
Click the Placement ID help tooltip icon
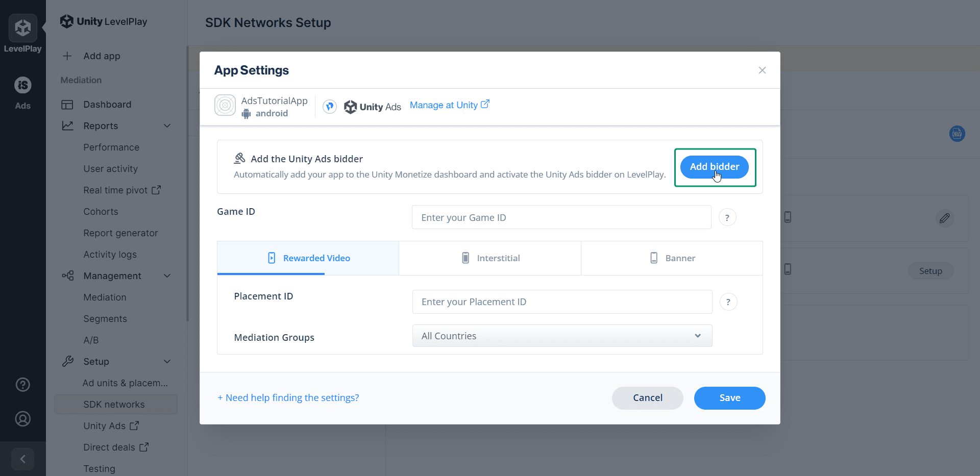point(728,302)
